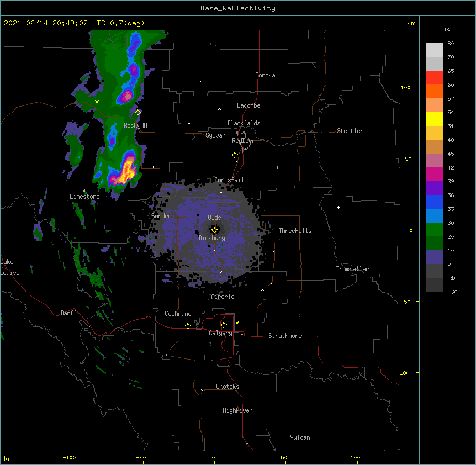Click the Innisfail city label

pos(229,180)
